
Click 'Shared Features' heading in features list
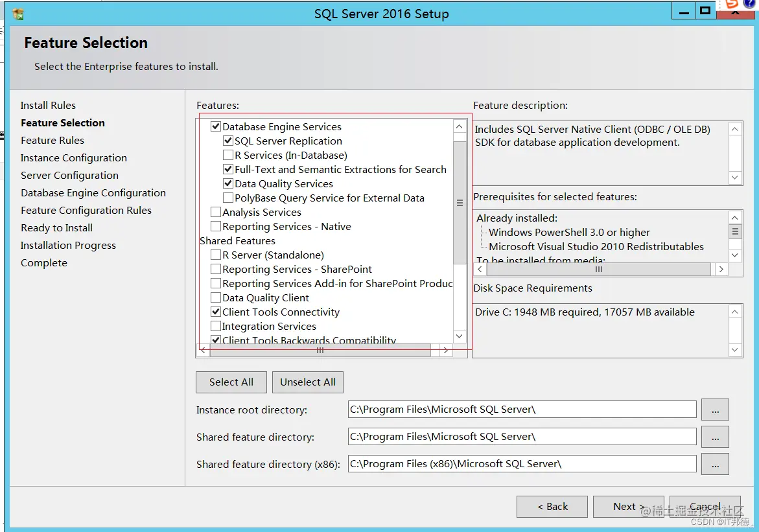(237, 241)
